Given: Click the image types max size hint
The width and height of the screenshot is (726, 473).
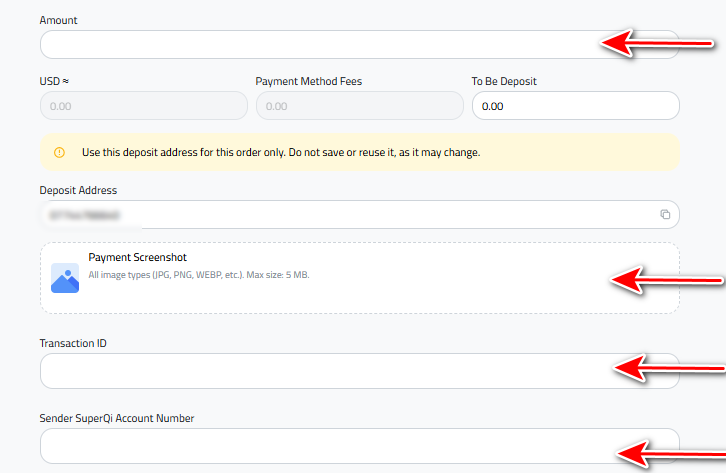Looking at the screenshot, I should point(198,275).
